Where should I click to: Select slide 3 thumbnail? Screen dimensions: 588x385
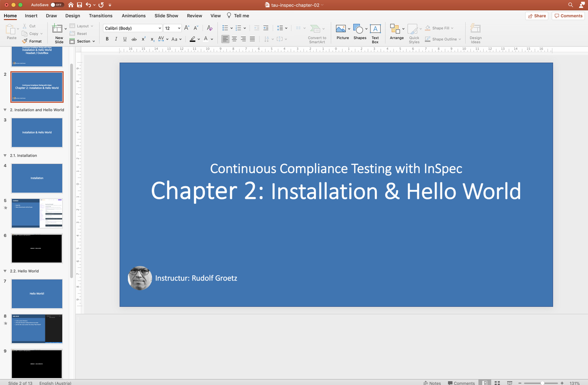point(37,132)
